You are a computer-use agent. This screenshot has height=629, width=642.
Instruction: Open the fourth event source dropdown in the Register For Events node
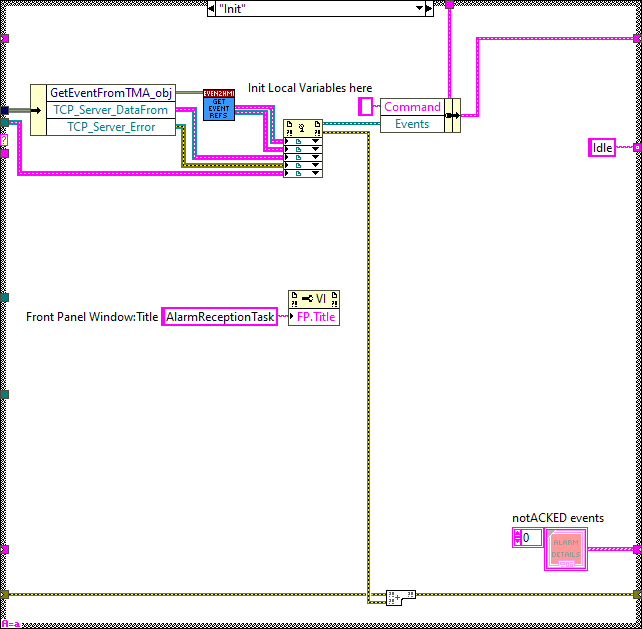(315, 165)
